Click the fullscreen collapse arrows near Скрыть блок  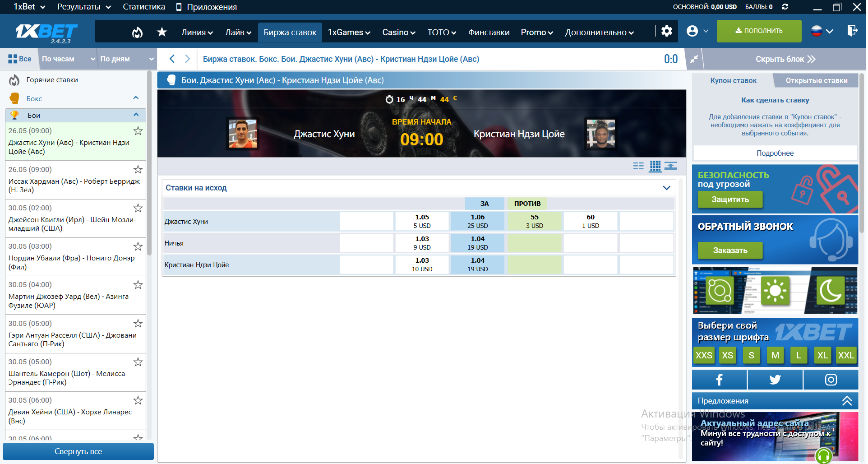coord(694,59)
